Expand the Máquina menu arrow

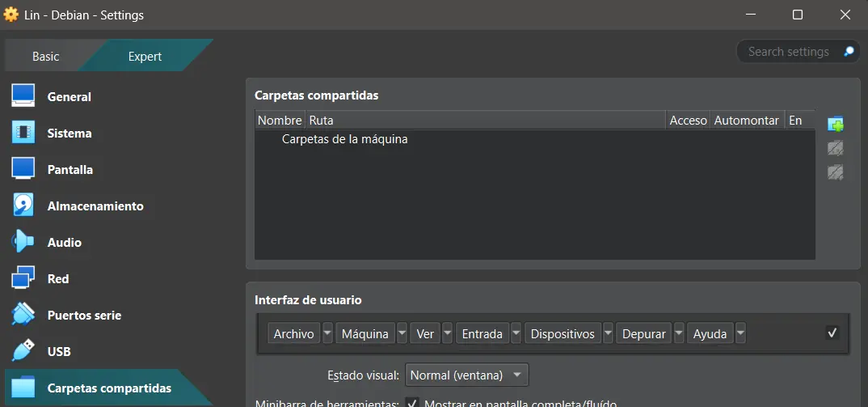(x=402, y=334)
